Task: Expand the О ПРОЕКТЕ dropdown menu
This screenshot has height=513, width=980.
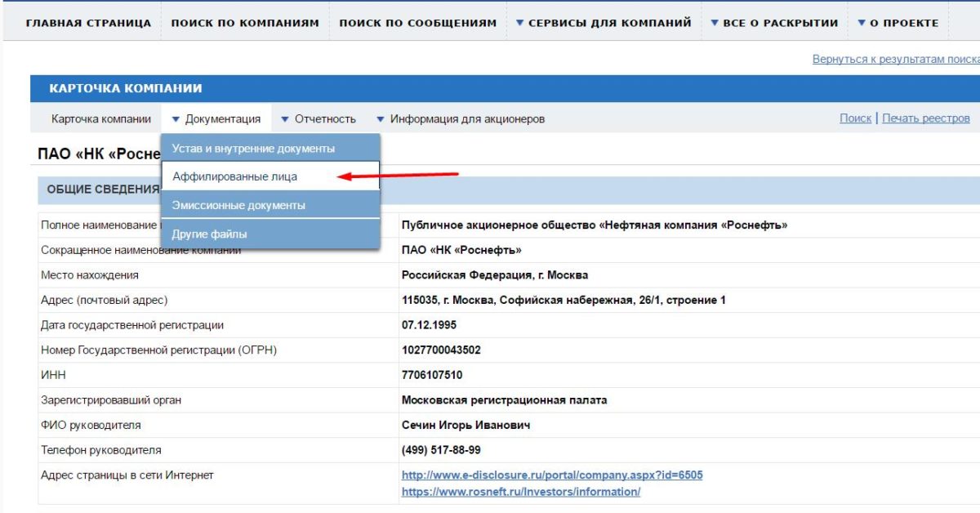Action: tap(898, 23)
